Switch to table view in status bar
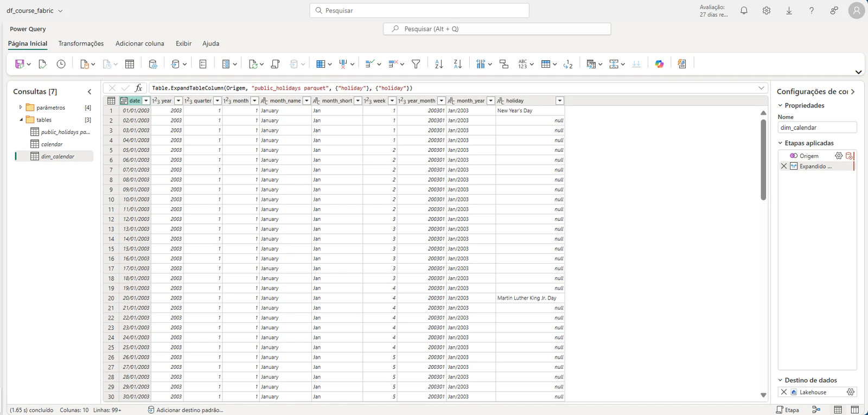 [838, 410]
